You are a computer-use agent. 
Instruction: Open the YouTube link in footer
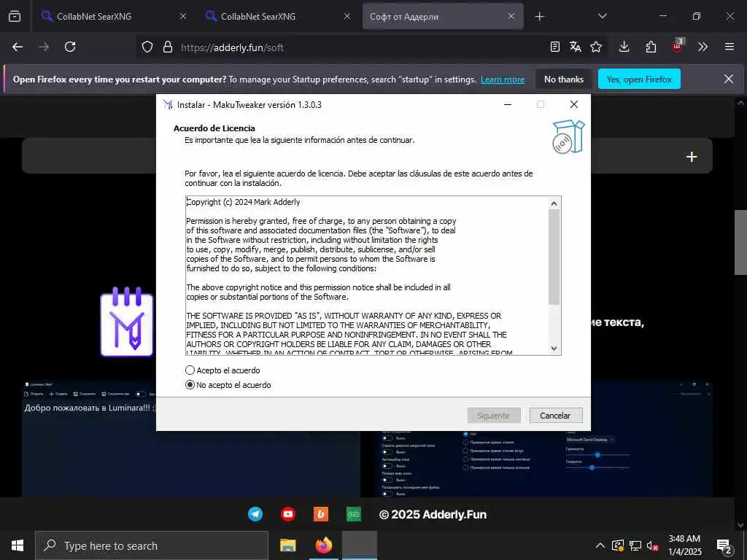coord(288,514)
